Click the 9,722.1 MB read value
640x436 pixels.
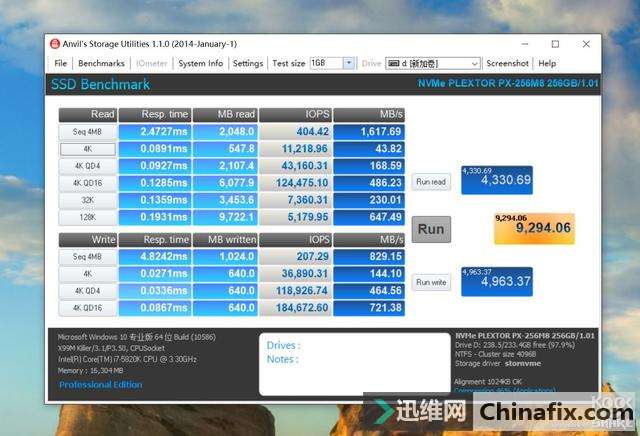coord(225,217)
